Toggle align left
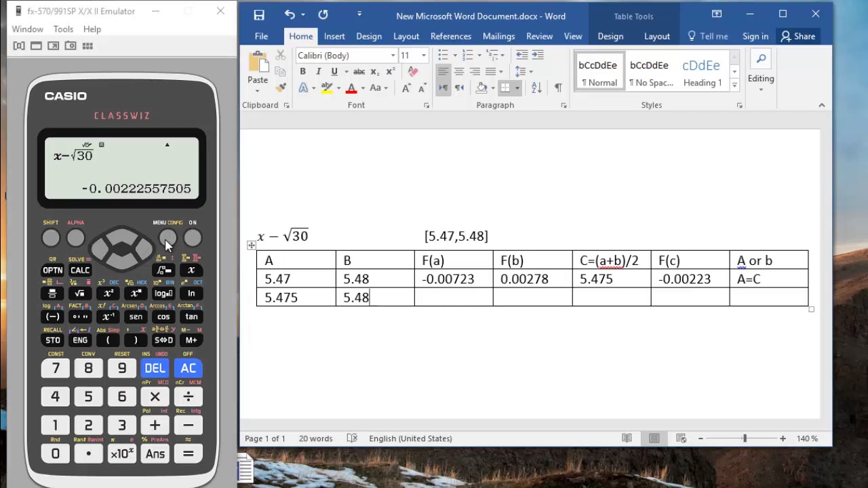 point(443,71)
